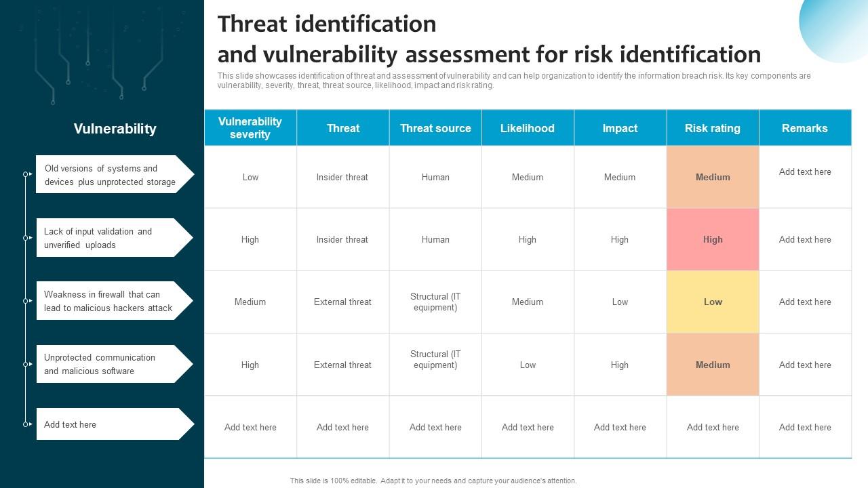Screen dimensions: 868x488
Task: Open the Vulnerability severity column header
Action: (250, 127)
